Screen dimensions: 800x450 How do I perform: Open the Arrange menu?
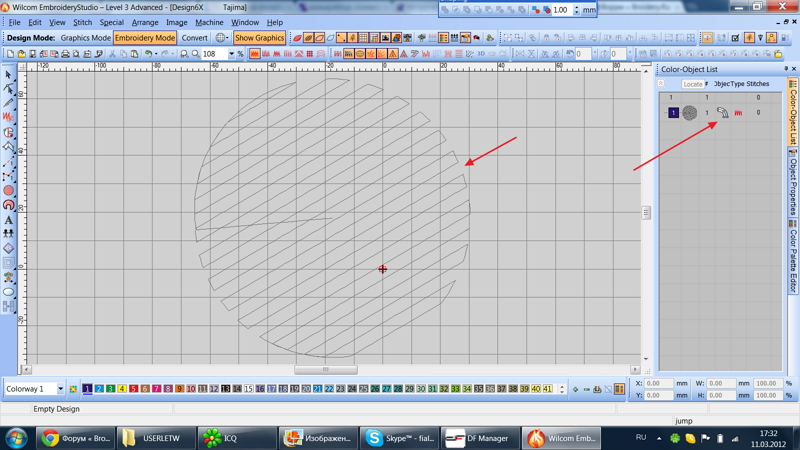coord(145,22)
